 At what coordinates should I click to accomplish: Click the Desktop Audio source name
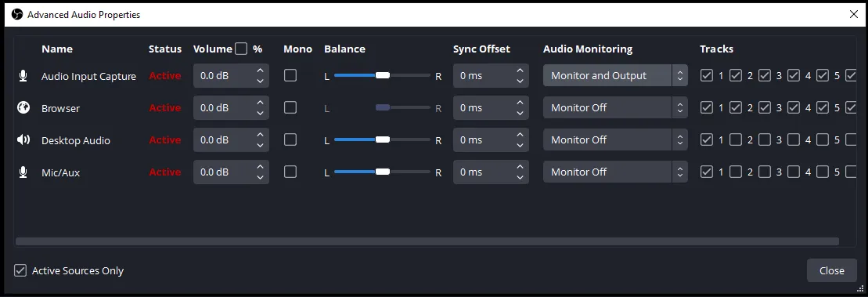click(x=76, y=140)
